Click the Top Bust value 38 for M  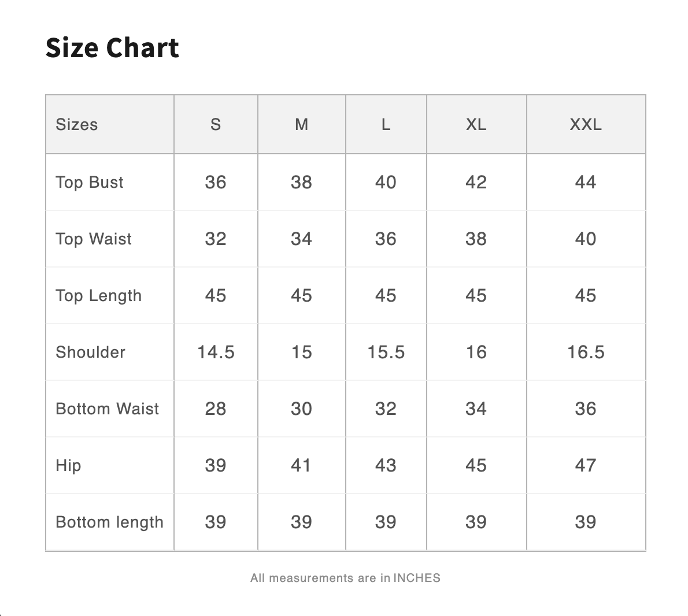click(x=301, y=183)
